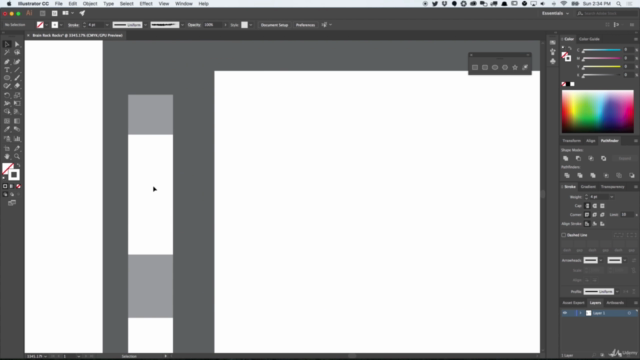Adjust the Cyan slider in Color panel

(601, 50)
